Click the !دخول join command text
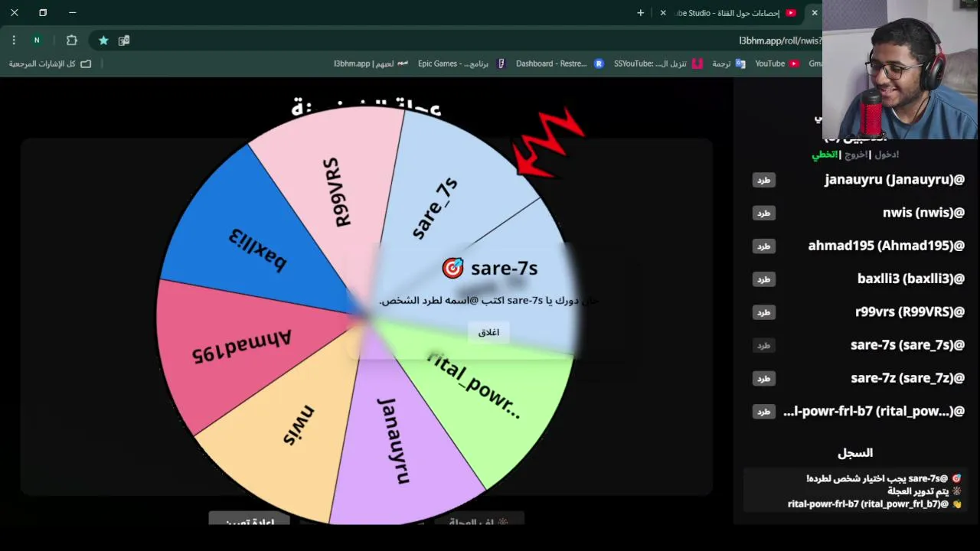Image resolution: width=980 pixels, height=551 pixels. coord(887,155)
